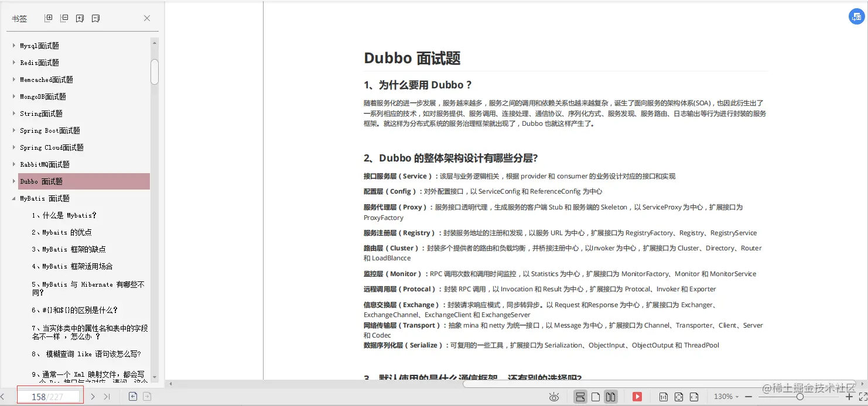This screenshot has width=868, height=406.
Task: Toggle two-page spread view mode
Action: point(610,396)
